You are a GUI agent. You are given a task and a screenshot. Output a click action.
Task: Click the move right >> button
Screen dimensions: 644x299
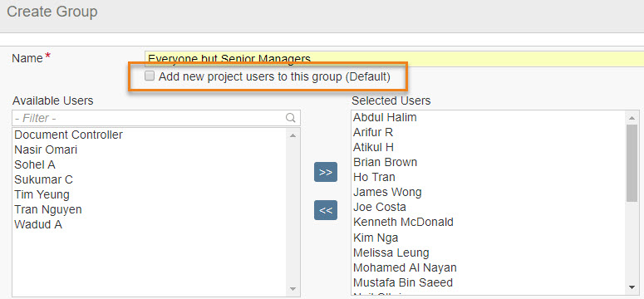(325, 172)
